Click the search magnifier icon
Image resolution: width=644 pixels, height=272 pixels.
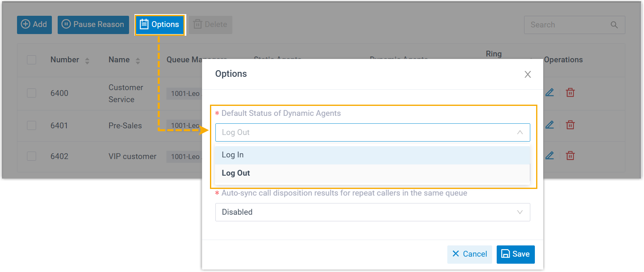coord(614,25)
